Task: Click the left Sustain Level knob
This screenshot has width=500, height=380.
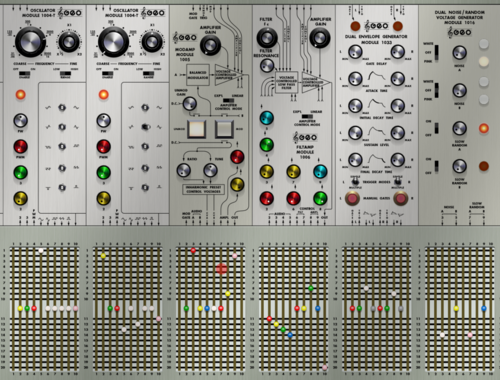Action: (x=355, y=133)
